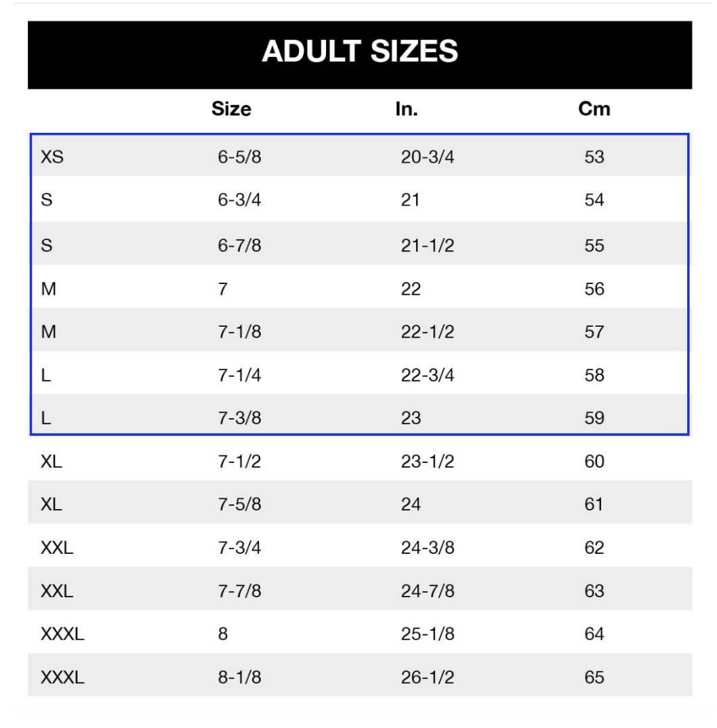
Task: Select the Size column heading
Action: click(231, 109)
